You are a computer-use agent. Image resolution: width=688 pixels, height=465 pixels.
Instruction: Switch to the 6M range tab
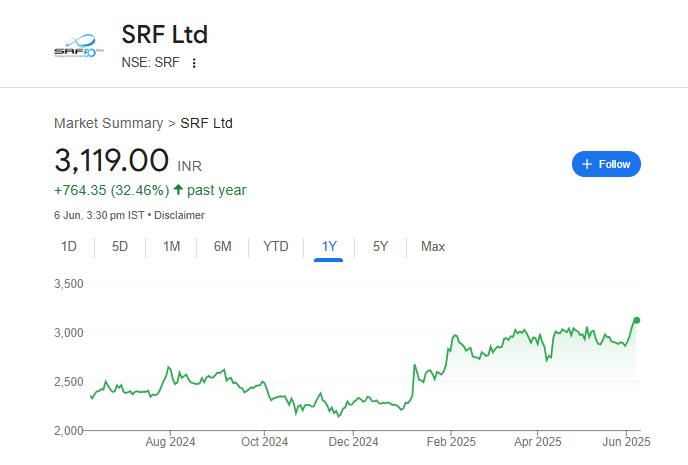(222, 247)
